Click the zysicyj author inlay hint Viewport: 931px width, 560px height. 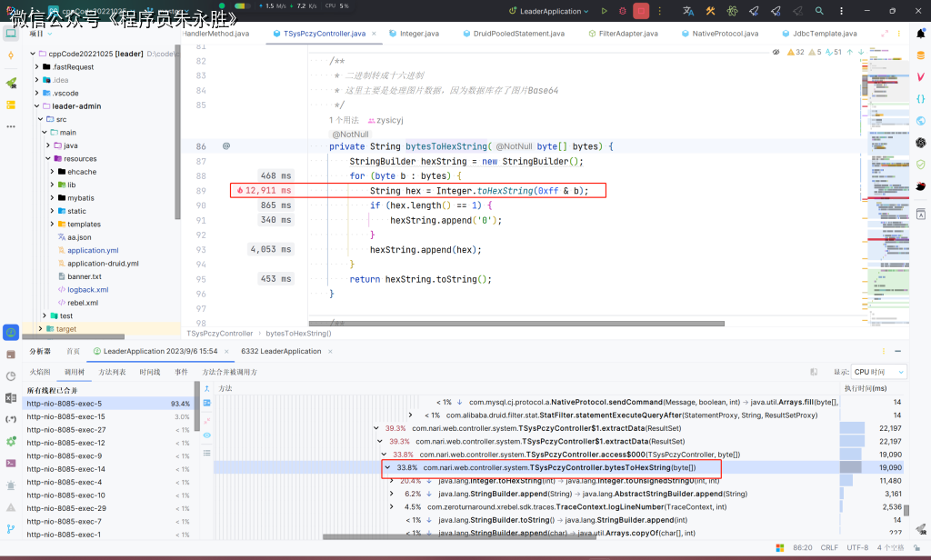(x=385, y=120)
